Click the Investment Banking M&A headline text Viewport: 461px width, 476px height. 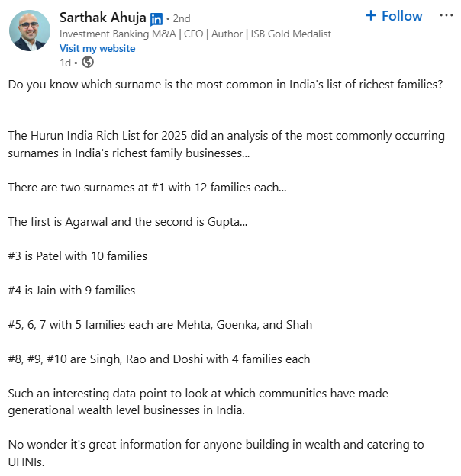195,34
